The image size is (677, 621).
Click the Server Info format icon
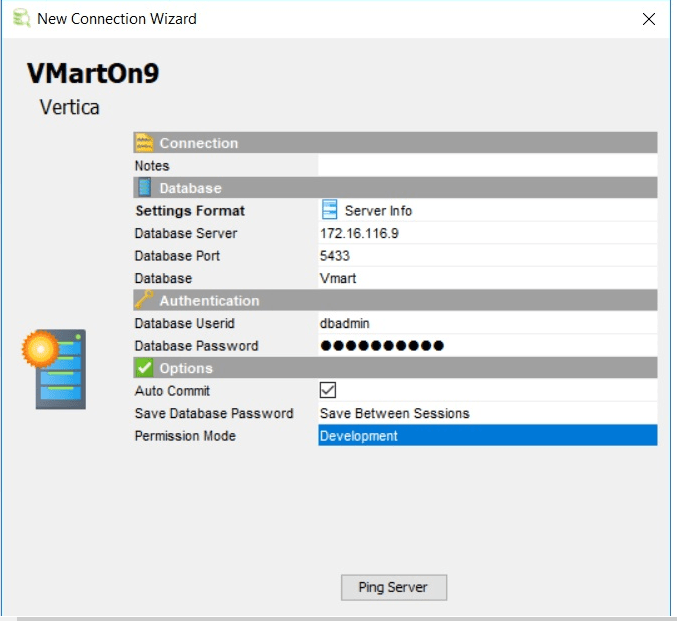(x=329, y=210)
